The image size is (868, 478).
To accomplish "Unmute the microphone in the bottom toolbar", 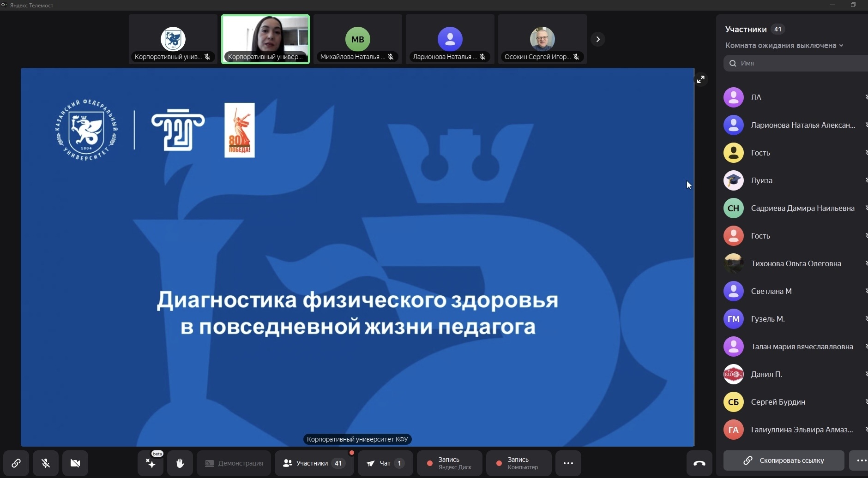I will coord(46,463).
